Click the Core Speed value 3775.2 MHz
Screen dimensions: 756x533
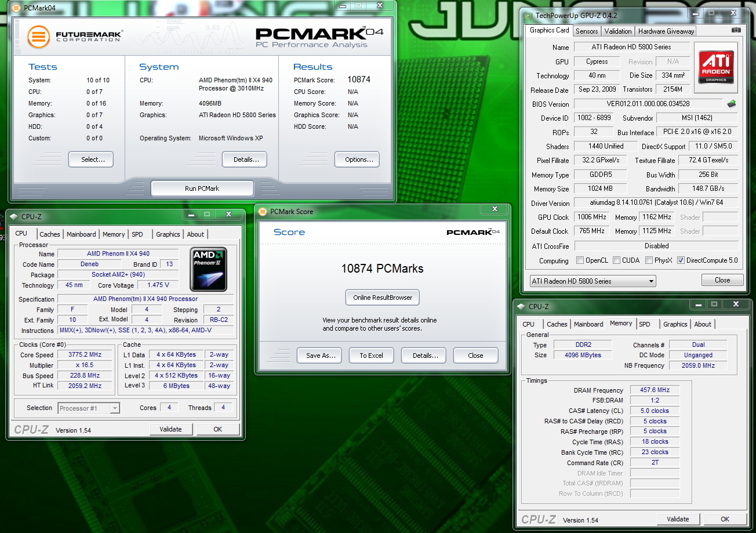coord(85,355)
